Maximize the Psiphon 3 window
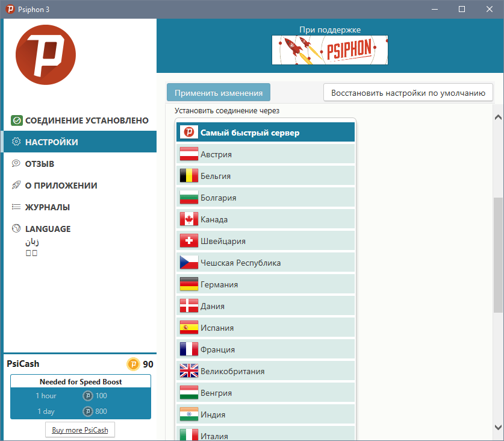The height and width of the screenshot is (441, 504). coord(462,9)
